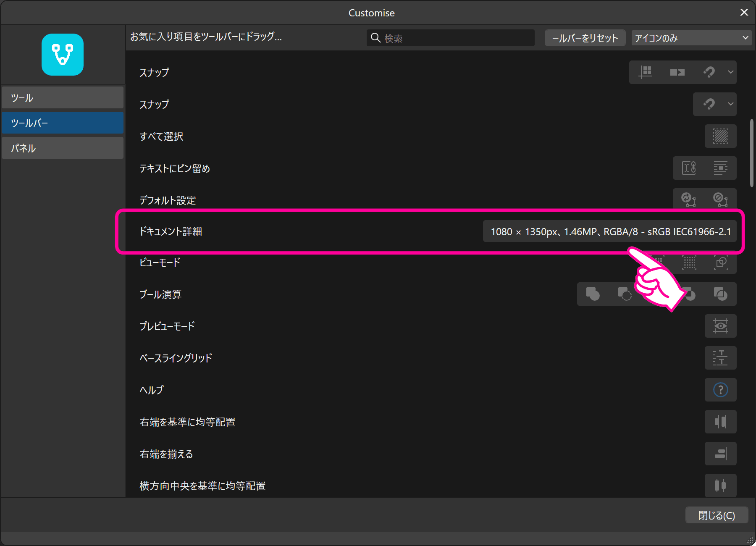Screen dimensions: 756x546
Task: Click the テキストにピン留め pin icon
Action: point(689,168)
